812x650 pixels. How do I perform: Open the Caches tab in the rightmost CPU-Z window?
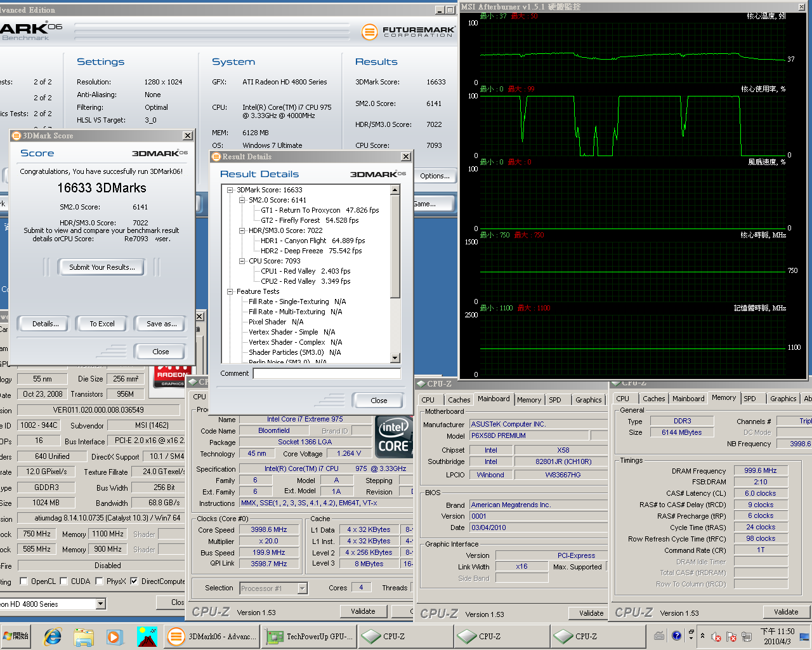point(653,399)
